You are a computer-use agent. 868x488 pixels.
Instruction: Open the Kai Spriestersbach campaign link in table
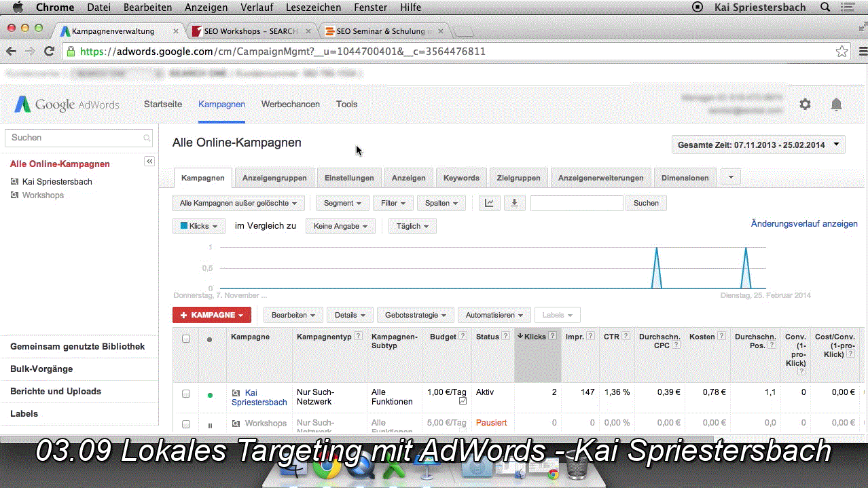[259, 397]
